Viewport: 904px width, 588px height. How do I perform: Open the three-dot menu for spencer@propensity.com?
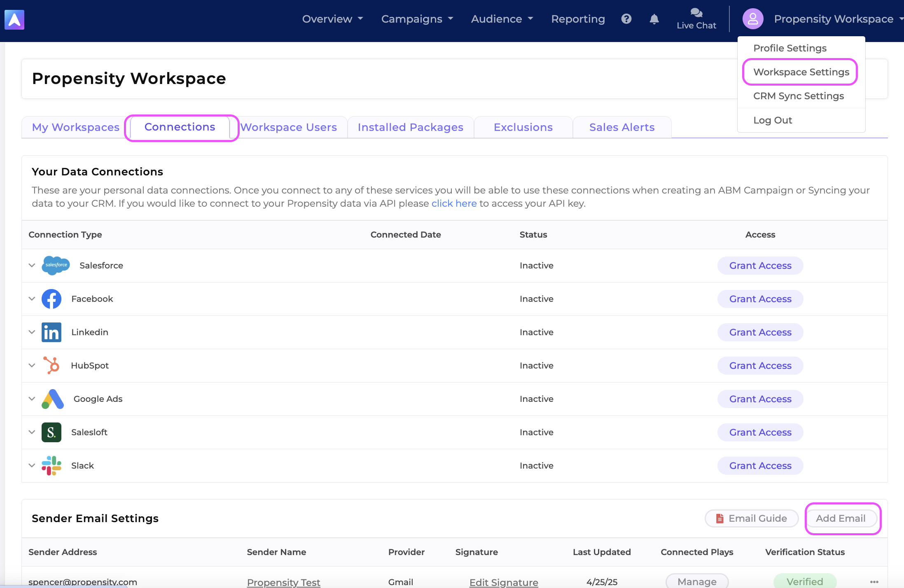[x=874, y=581]
